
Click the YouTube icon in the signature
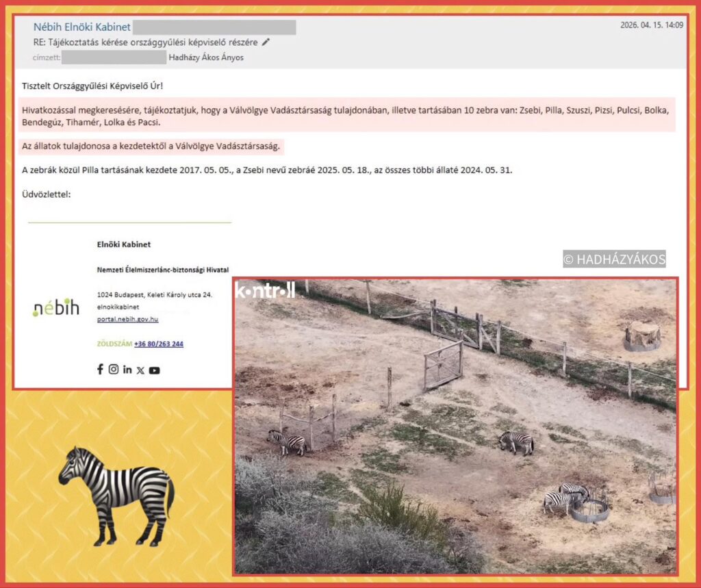[x=155, y=370]
